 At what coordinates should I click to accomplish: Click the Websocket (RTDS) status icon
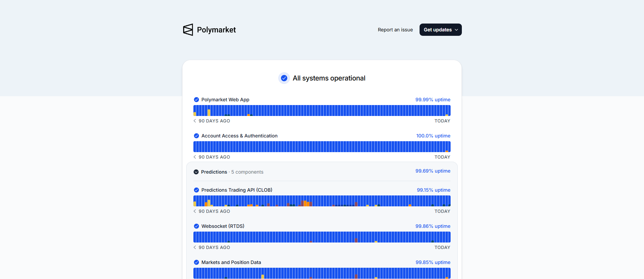[196, 226]
